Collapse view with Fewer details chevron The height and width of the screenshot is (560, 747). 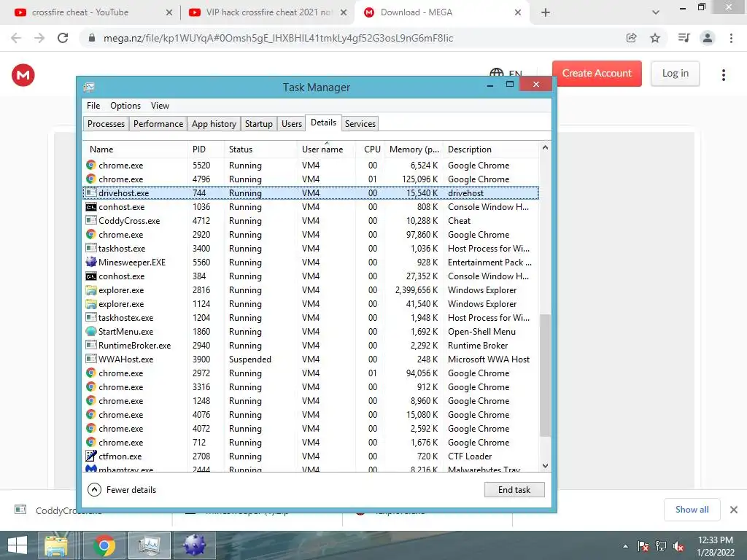click(94, 489)
